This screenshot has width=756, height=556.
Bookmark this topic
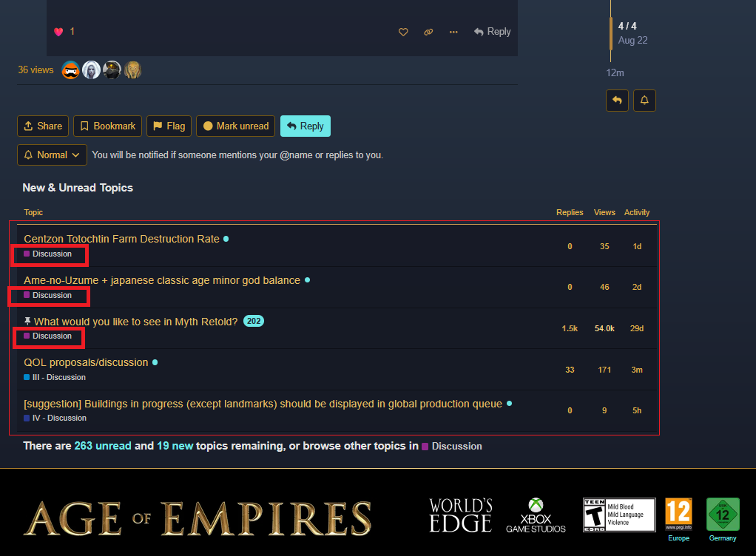(x=107, y=126)
